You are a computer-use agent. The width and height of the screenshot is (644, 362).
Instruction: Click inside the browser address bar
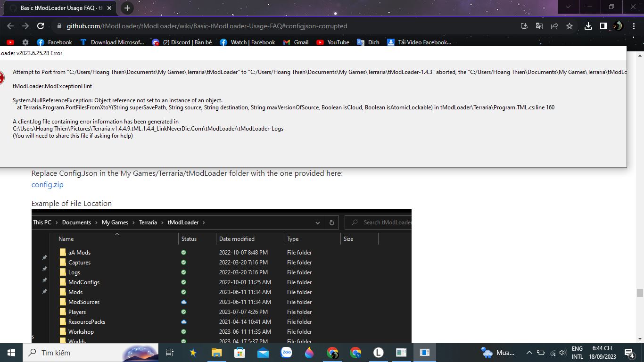[x=189, y=26]
